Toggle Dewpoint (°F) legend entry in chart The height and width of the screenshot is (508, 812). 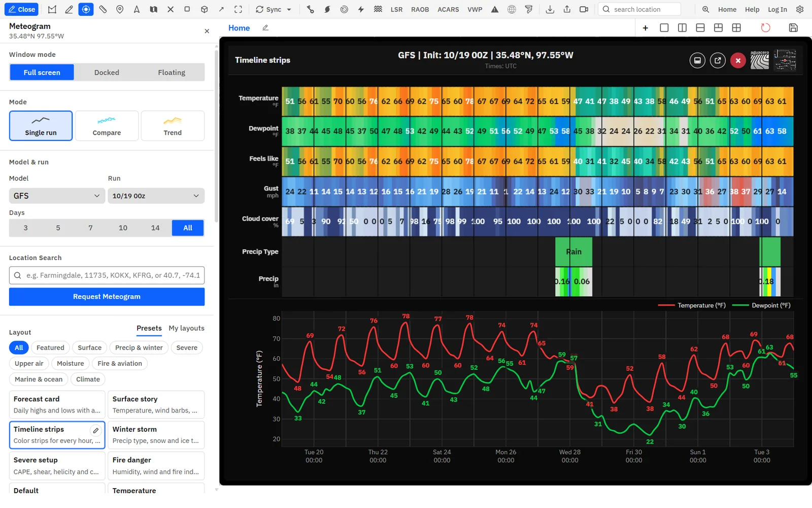click(x=761, y=305)
